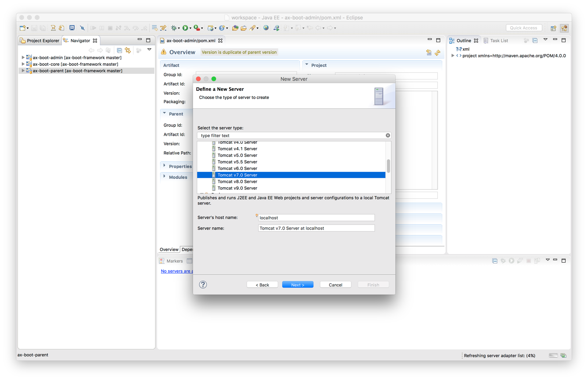Click the green Run button in toolbar
588x380 pixels.
point(185,28)
